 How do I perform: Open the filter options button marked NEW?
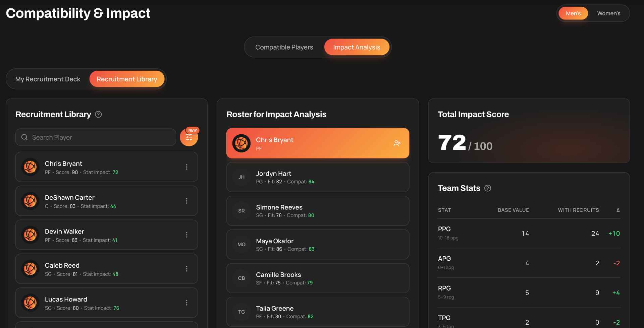[189, 137]
